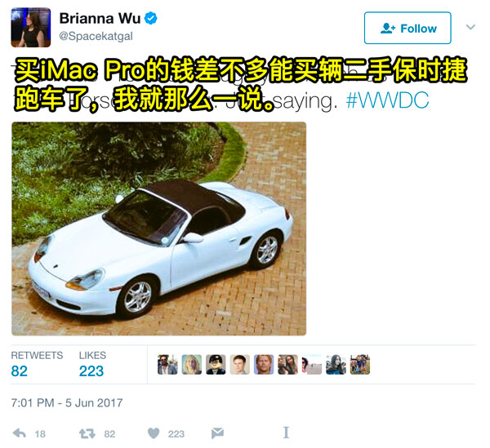Open the tweet options chevron dropdown
The image size is (490, 448).
470,27
